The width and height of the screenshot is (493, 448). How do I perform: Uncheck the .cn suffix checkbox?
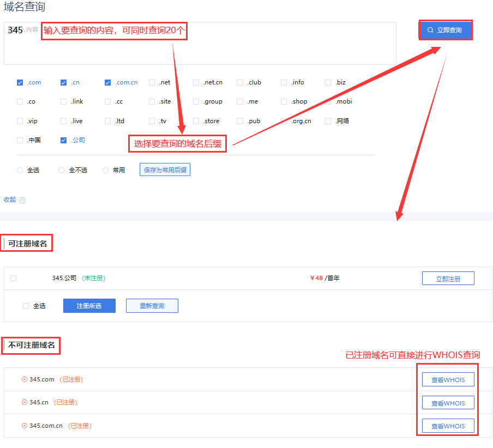tap(64, 83)
